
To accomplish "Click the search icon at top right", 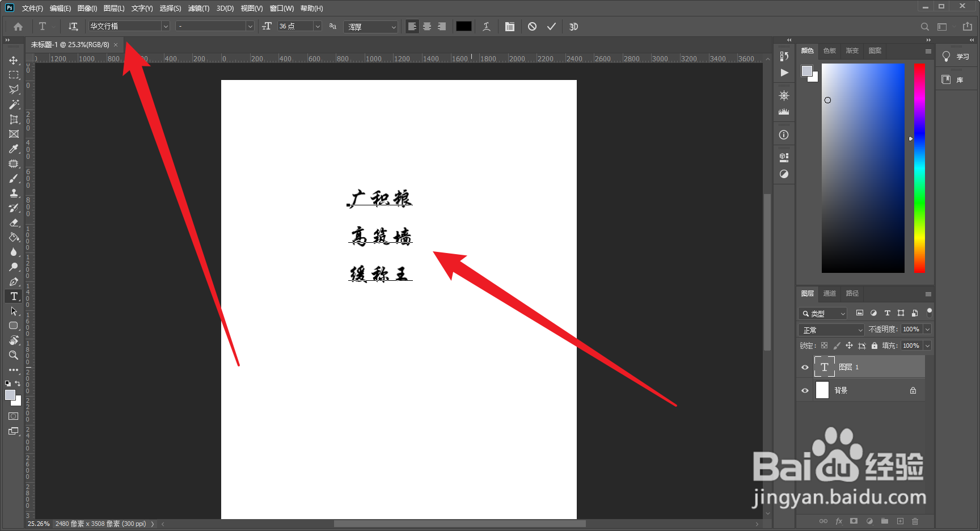I will tap(924, 27).
